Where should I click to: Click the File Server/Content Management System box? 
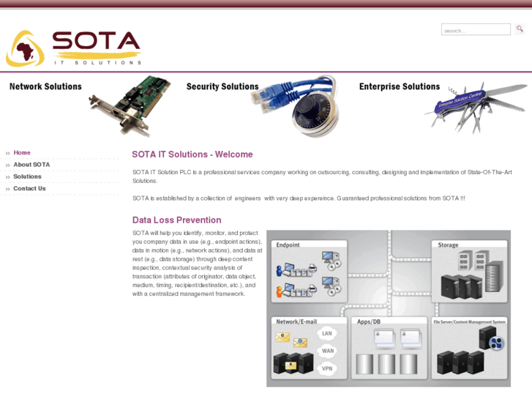click(x=469, y=348)
